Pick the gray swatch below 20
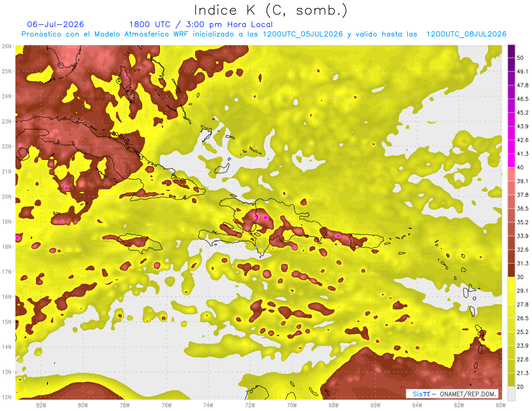 coord(511,393)
